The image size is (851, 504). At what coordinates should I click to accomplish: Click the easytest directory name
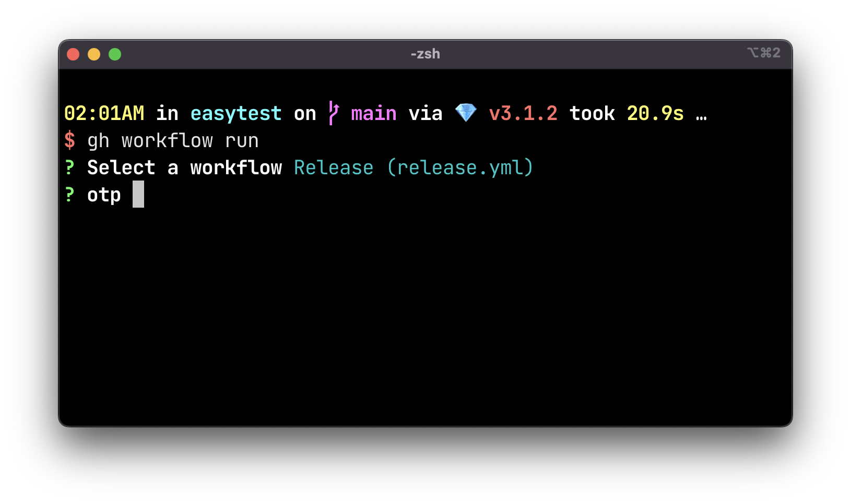click(236, 113)
